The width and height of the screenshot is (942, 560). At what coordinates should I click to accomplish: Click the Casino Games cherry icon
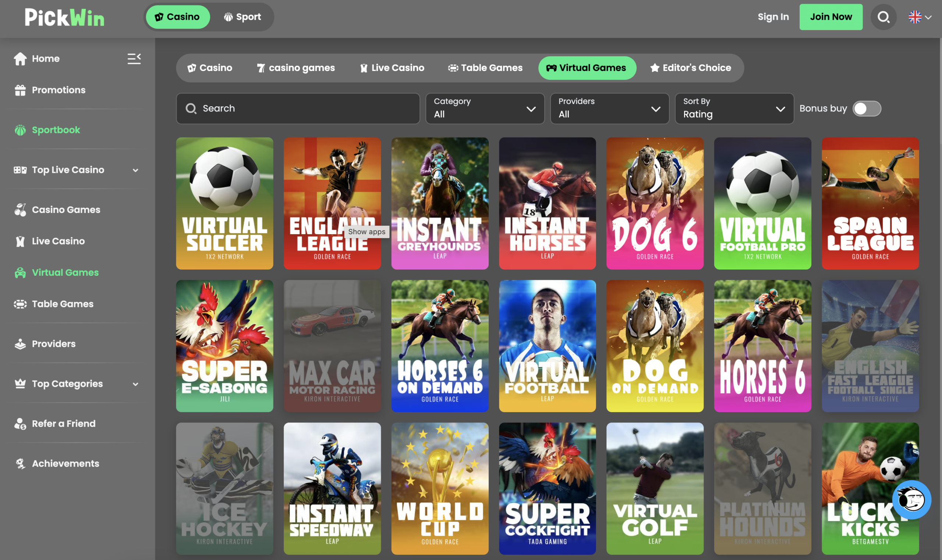click(x=20, y=210)
